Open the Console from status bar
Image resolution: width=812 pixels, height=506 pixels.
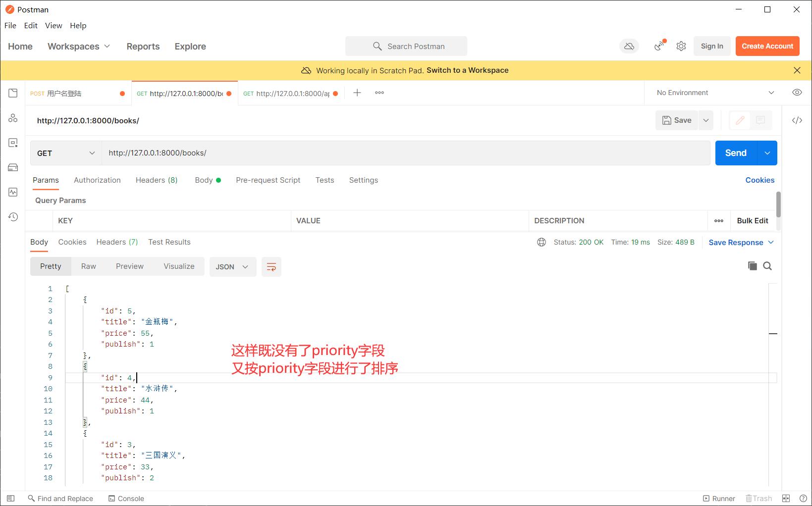(x=126, y=499)
